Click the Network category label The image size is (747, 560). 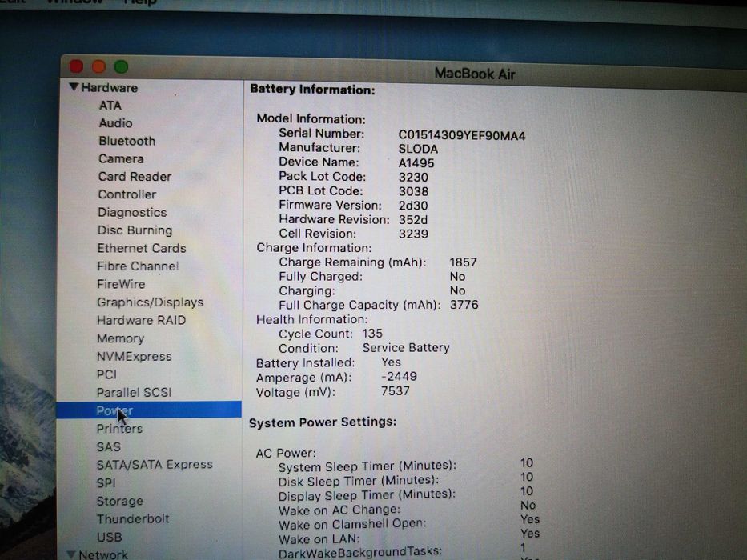pos(103,554)
